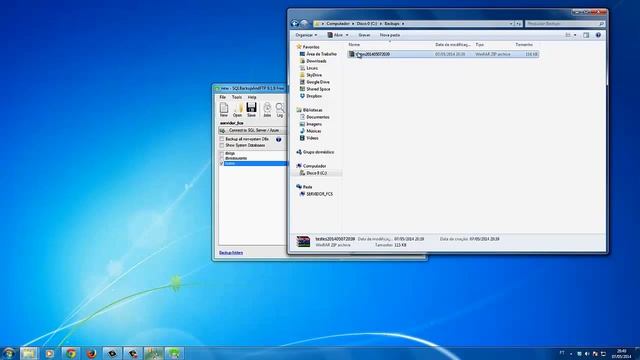The width and height of the screenshot is (640, 360).
Task: Open Windows Media Player from taskbar
Action: pos(49,353)
